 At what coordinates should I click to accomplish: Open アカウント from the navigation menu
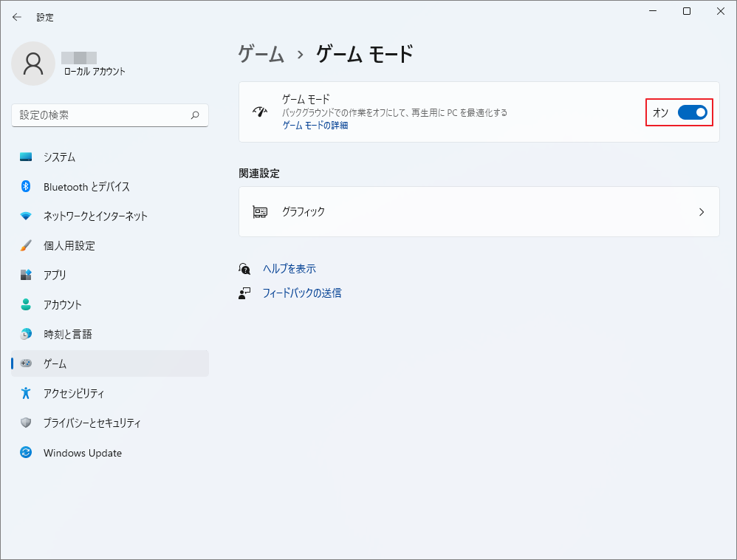pos(26,304)
